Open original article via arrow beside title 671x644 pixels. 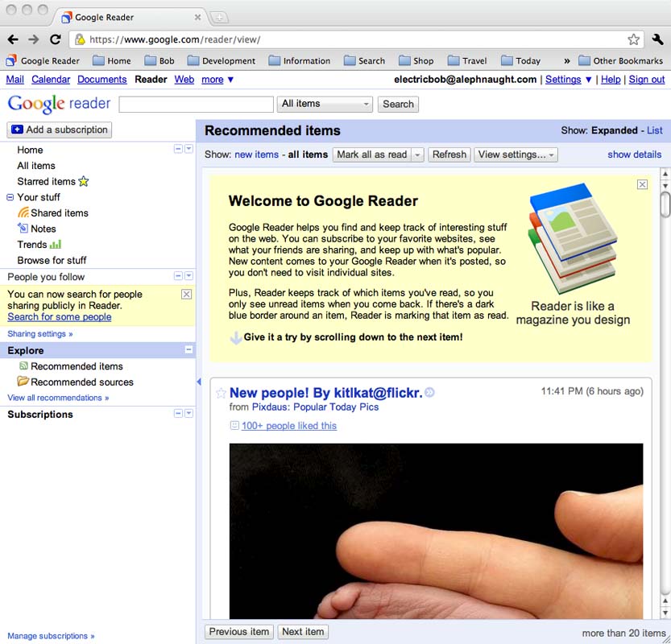(x=429, y=392)
